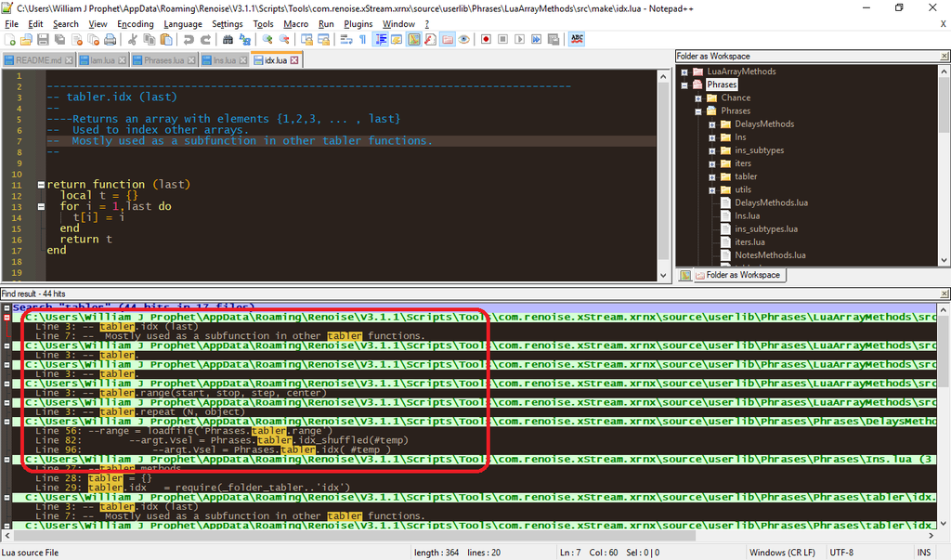Click the Windows (CR LF) status bar field
951x560 pixels.
tap(782, 553)
